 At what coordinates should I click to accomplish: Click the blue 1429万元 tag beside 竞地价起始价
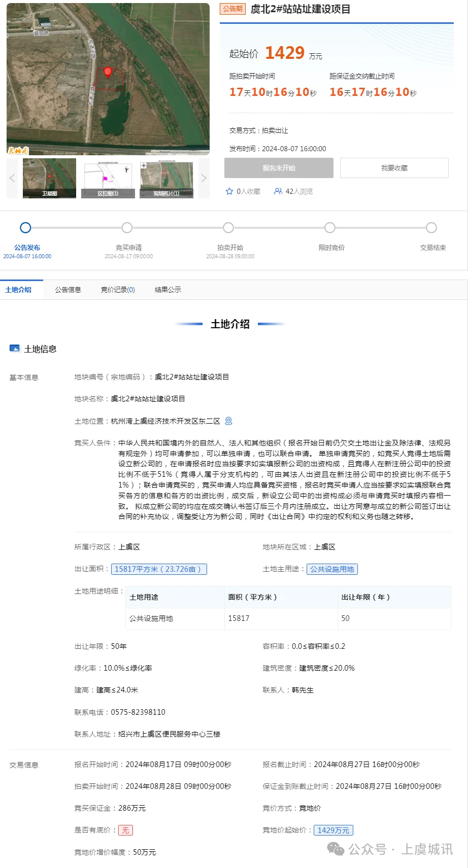pyautogui.click(x=333, y=830)
